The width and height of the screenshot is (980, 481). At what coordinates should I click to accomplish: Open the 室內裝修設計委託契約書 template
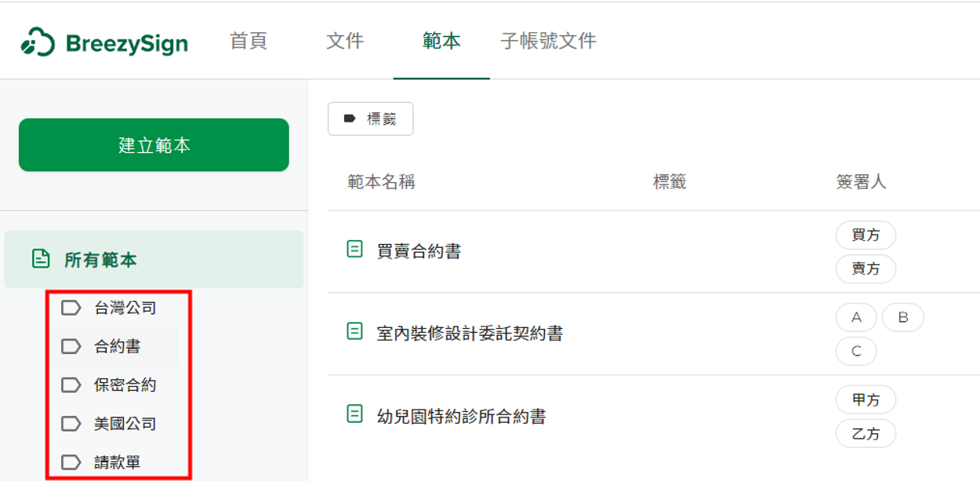click(x=470, y=333)
